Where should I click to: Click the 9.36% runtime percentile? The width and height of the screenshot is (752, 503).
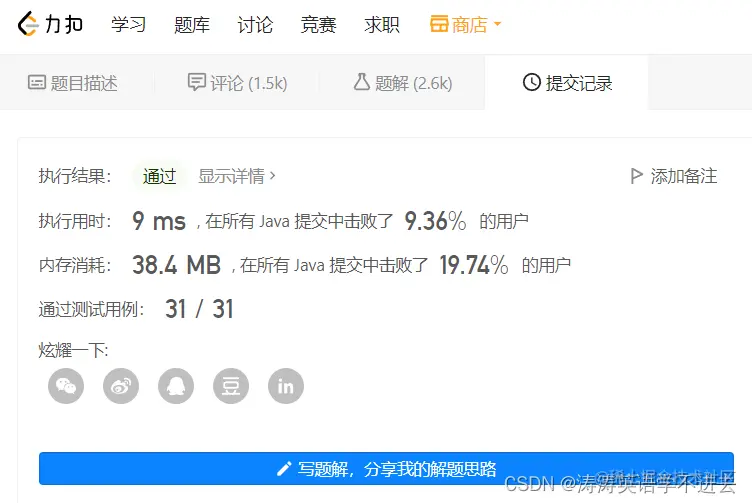(x=435, y=221)
